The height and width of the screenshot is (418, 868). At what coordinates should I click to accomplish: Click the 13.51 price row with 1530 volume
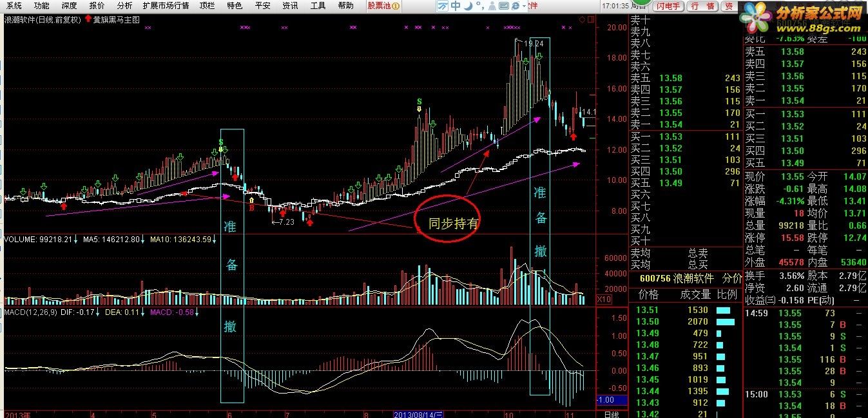[x=686, y=310]
